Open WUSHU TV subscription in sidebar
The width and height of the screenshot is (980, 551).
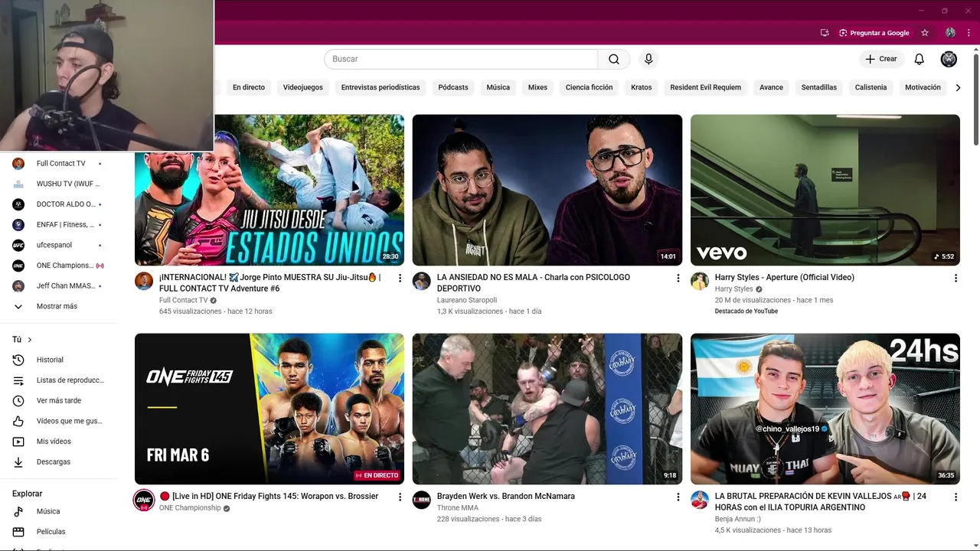tap(59, 184)
